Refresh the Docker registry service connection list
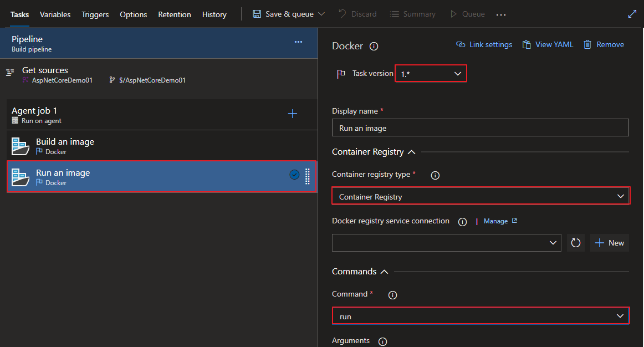Viewport: 644px width, 347px height. 576,243
